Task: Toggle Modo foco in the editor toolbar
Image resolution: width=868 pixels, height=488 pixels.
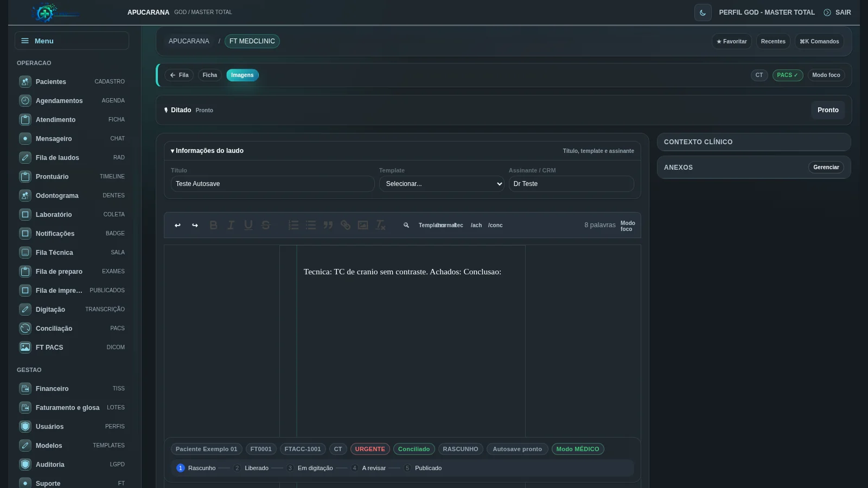Action: [628, 226]
